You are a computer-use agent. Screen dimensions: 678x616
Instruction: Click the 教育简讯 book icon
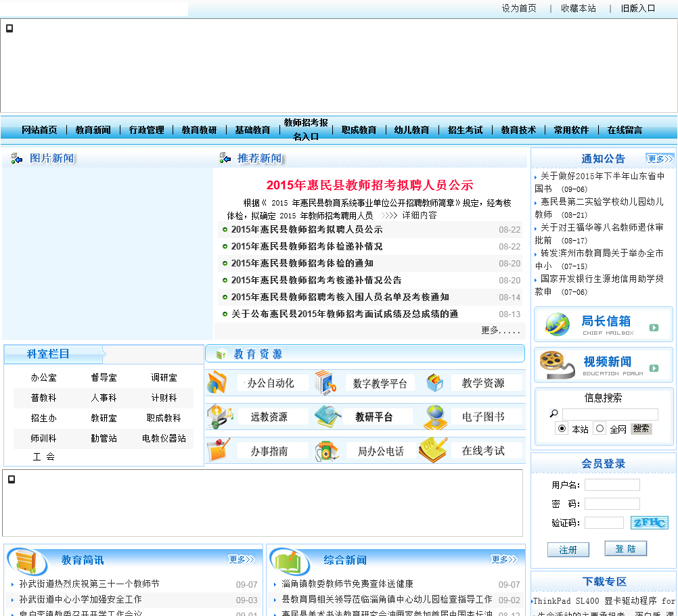pyautogui.click(x=27, y=561)
